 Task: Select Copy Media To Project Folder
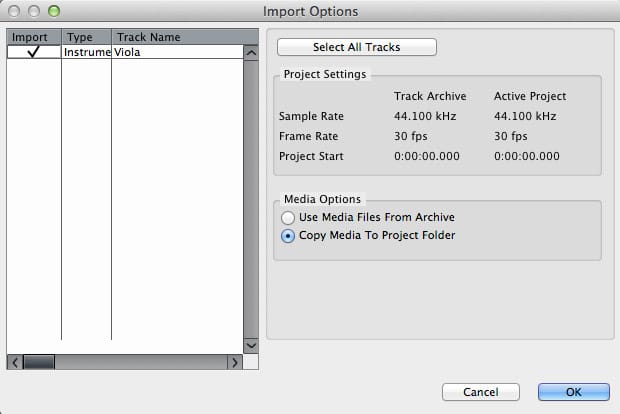[x=289, y=236]
